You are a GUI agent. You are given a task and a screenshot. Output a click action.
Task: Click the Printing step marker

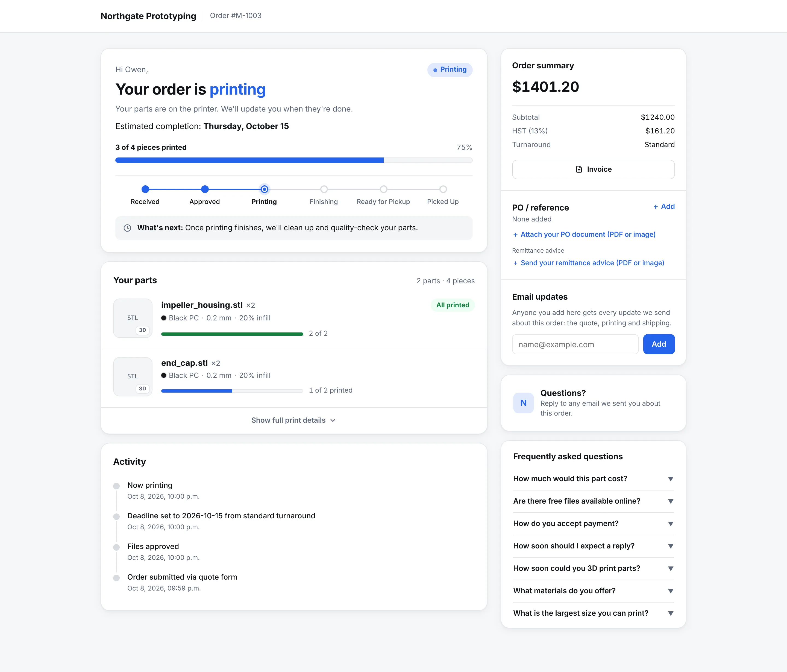coord(264,189)
